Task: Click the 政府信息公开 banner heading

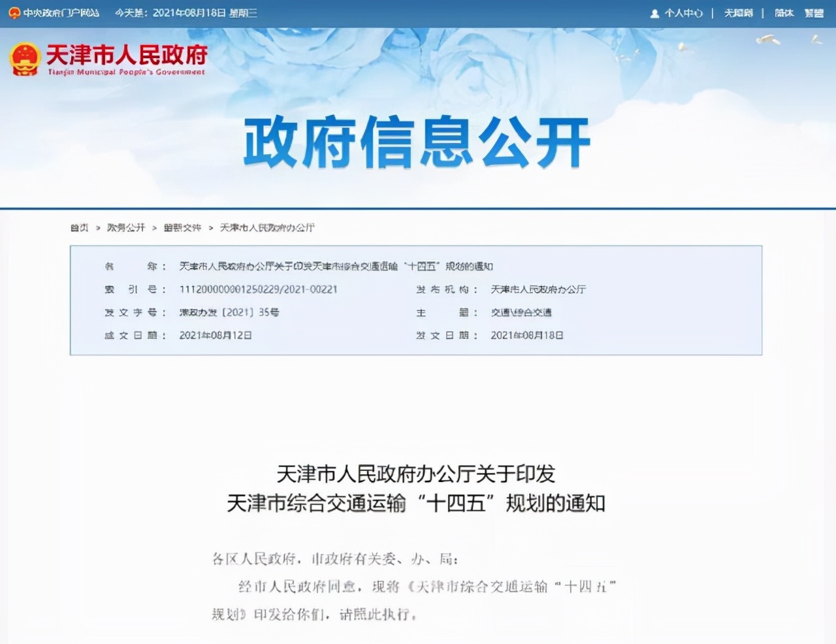Action: click(x=417, y=144)
